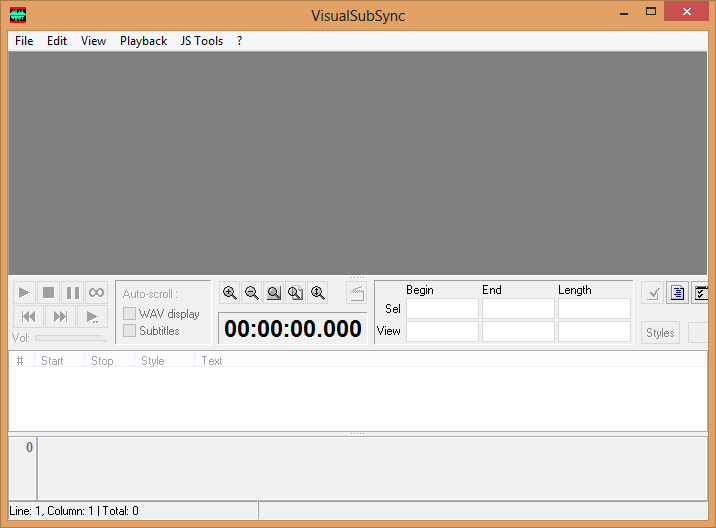Image resolution: width=716 pixels, height=528 pixels.
Task: Open the View menu
Action: tap(93, 41)
